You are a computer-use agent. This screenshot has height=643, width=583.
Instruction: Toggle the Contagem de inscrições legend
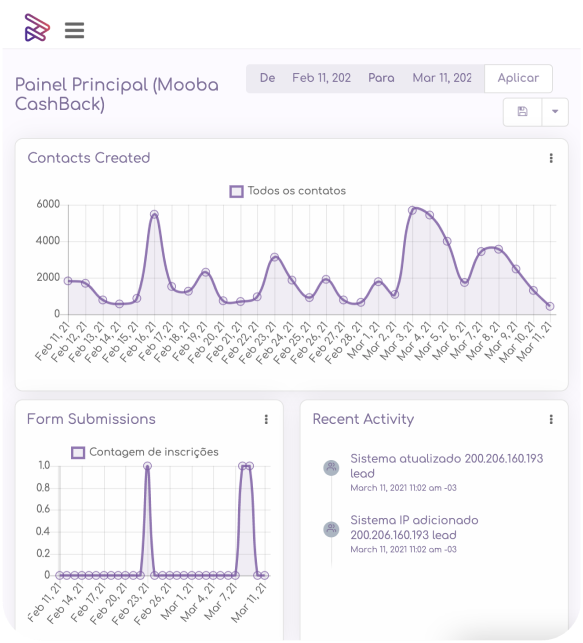tap(145, 452)
